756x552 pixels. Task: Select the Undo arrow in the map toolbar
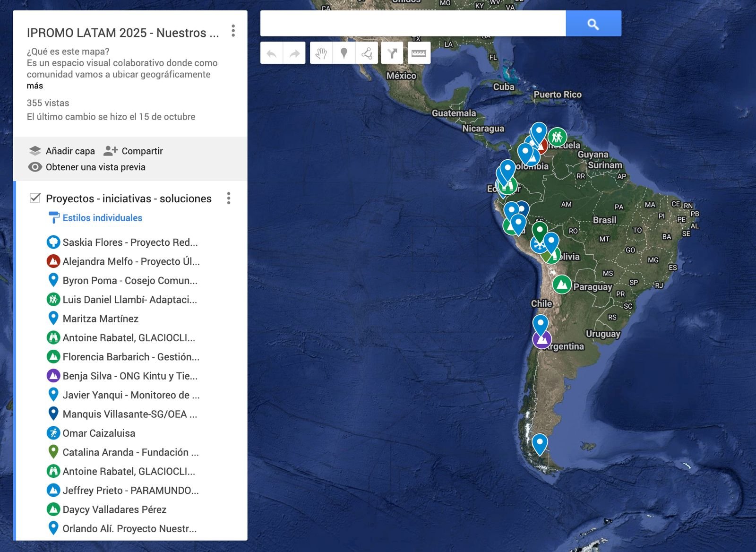click(x=270, y=53)
